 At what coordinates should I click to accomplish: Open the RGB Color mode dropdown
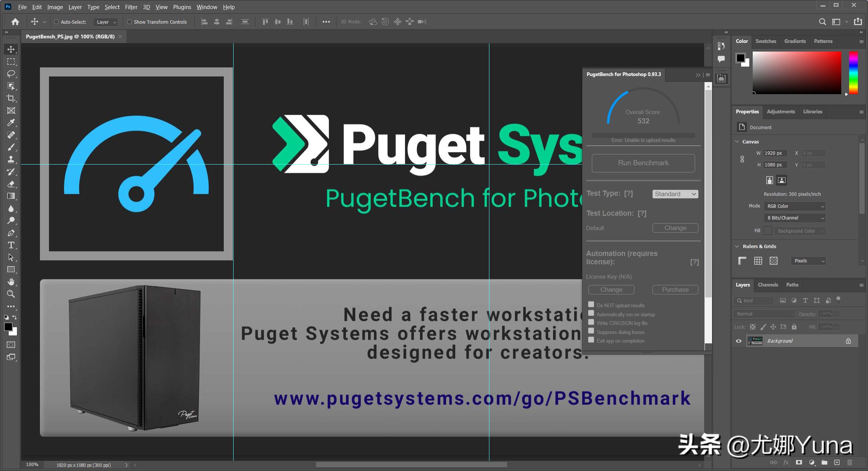click(795, 206)
